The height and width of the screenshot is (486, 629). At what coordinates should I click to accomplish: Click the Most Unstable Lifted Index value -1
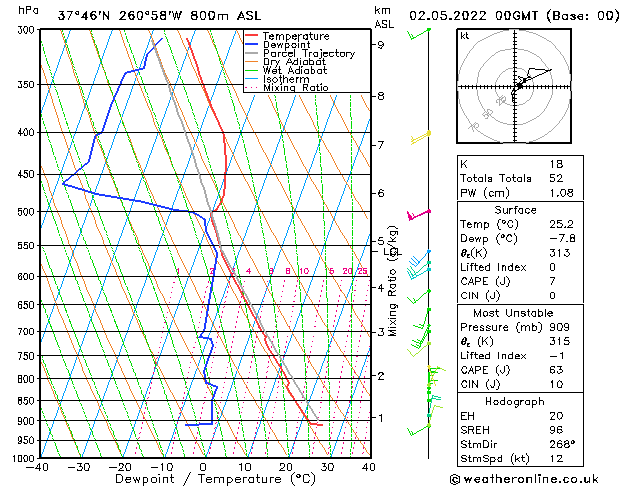pyautogui.click(x=557, y=356)
